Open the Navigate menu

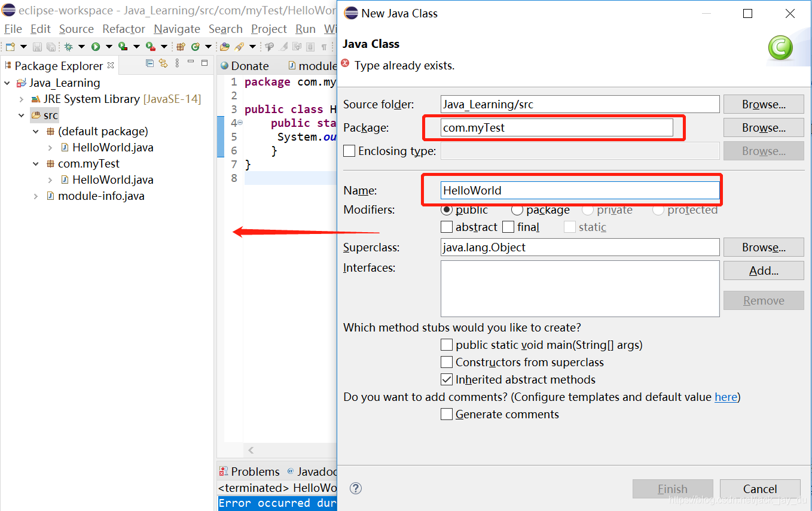[x=177, y=29]
